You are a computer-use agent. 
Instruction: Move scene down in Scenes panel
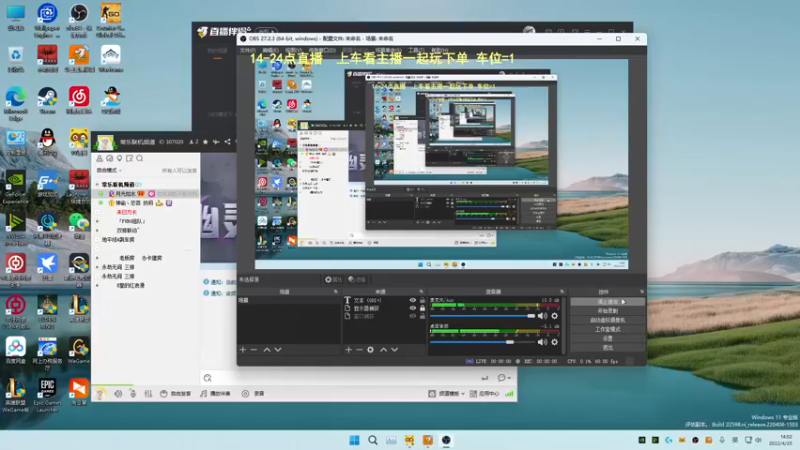click(278, 349)
